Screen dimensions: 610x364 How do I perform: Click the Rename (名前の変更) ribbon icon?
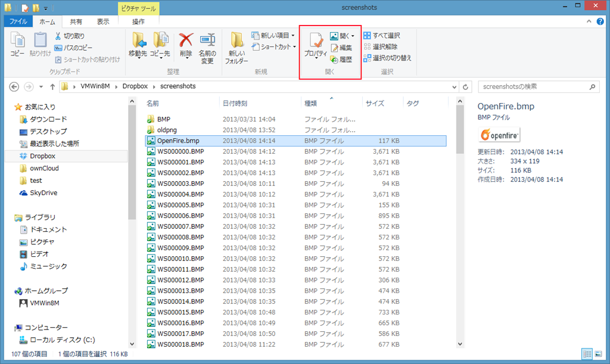click(207, 41)
